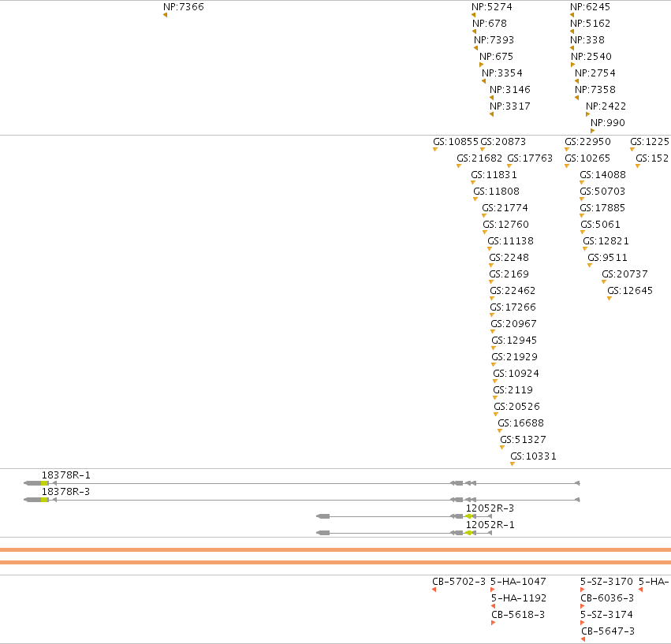Image resolution: width=671 pixels, height=644 pixels.
Task: Select the 5-HA-1192 feature
Action: coord(519,598)
